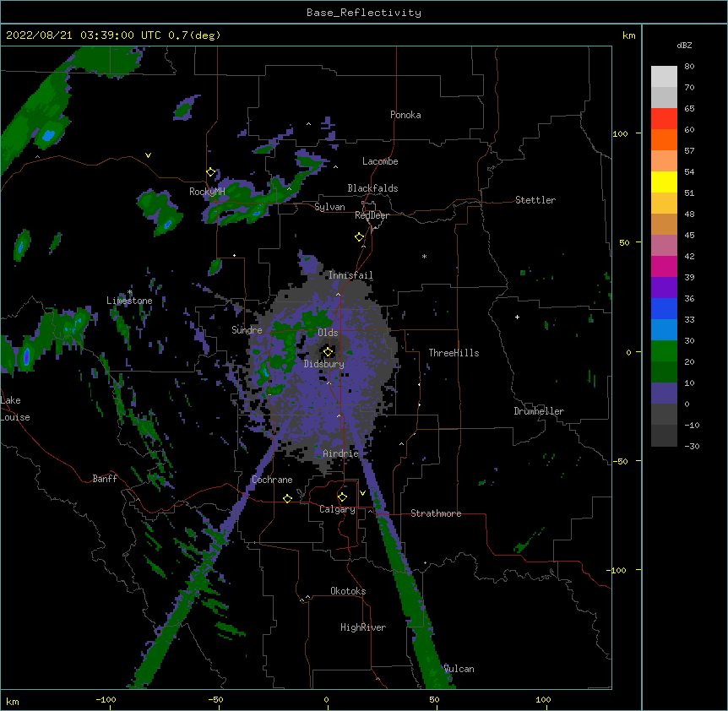Click the white plus marker north of Drumheller
Image resolution: width=728 pixels, height=711 pixels.
tap(517, 317)
